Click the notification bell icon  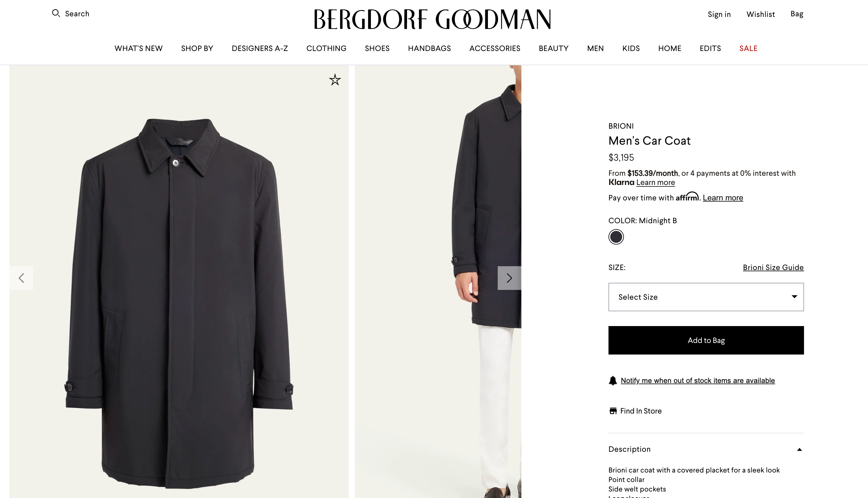pos(613,381)
